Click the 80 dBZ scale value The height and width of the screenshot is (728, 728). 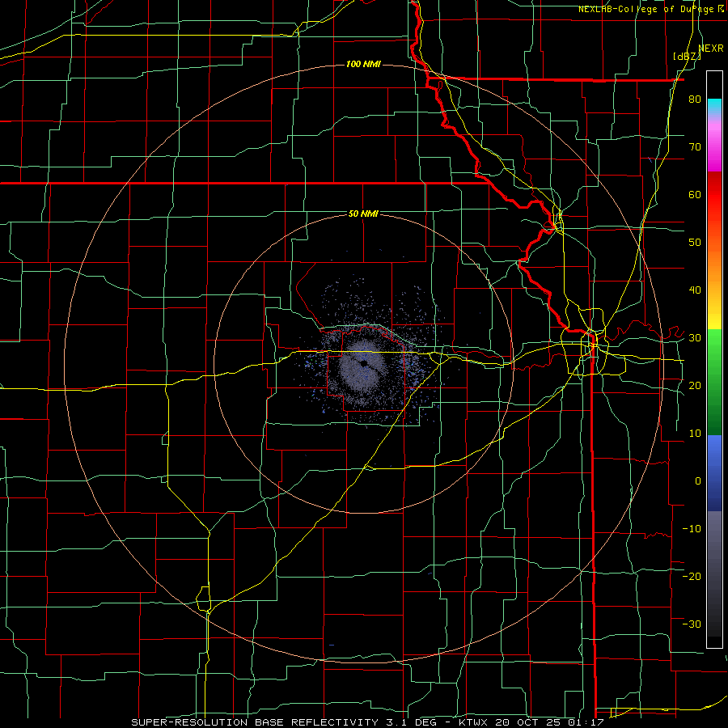pos(695,99)
